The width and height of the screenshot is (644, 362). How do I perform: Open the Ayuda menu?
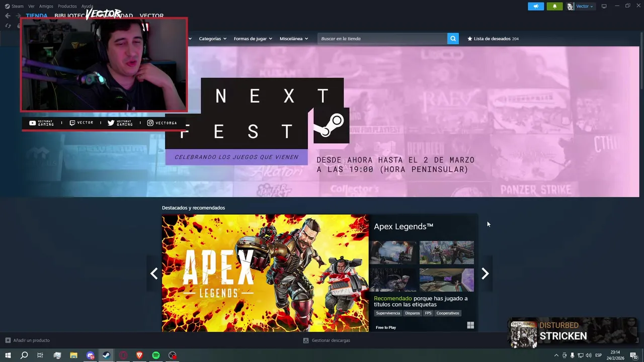coord(87,6)
